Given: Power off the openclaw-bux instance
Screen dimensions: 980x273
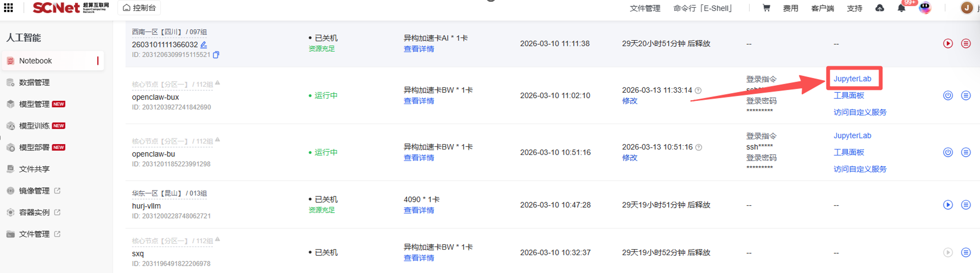Looking at the screenshot, I should tap(948, 96).
